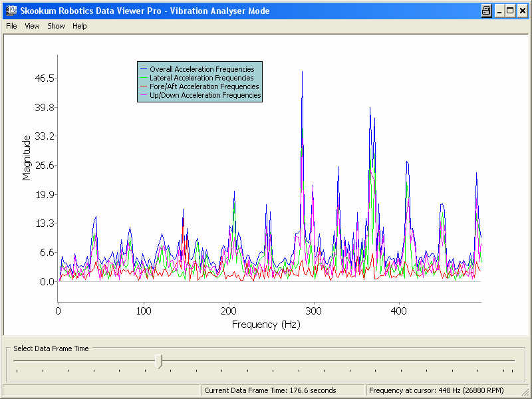Click the 33.2 magnitude axis value
The image size is (532, 399).
pos(45,136)
